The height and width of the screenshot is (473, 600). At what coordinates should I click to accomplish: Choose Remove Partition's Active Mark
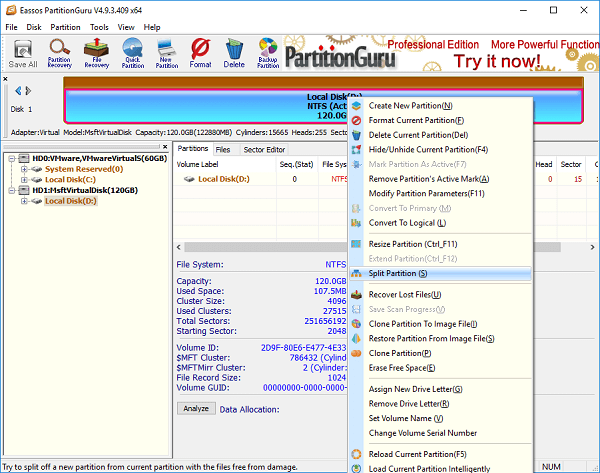coord(440,179)
